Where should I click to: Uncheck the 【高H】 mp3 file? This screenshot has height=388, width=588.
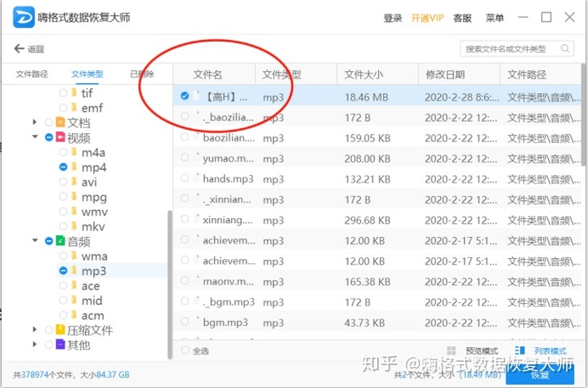(185, 96)
